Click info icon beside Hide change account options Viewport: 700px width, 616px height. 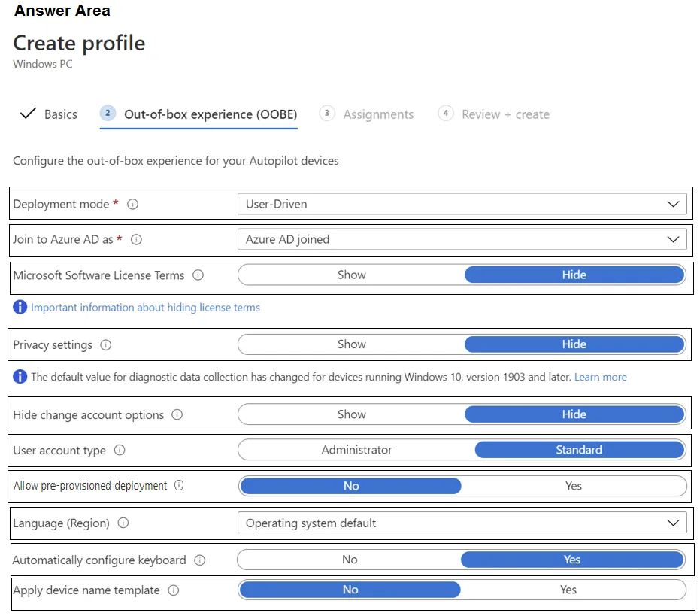[177, 414]
